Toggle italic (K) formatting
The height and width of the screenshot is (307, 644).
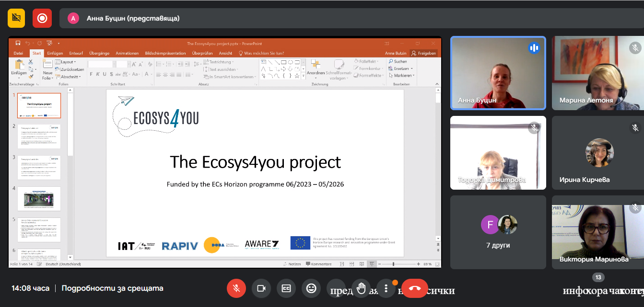pos(98,74)
